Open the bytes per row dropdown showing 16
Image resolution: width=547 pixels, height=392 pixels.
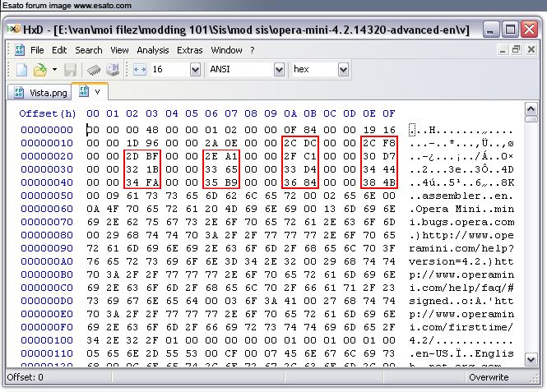coord(196,70)
